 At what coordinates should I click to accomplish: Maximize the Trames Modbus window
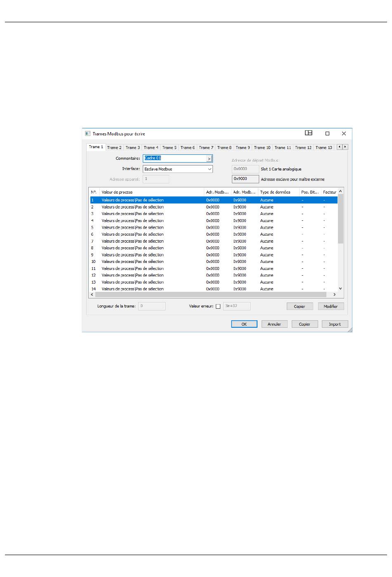point(327,133)
